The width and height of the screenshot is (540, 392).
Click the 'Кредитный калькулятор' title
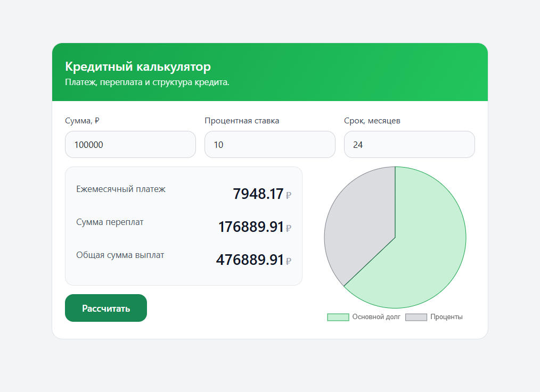coord(137,66)
